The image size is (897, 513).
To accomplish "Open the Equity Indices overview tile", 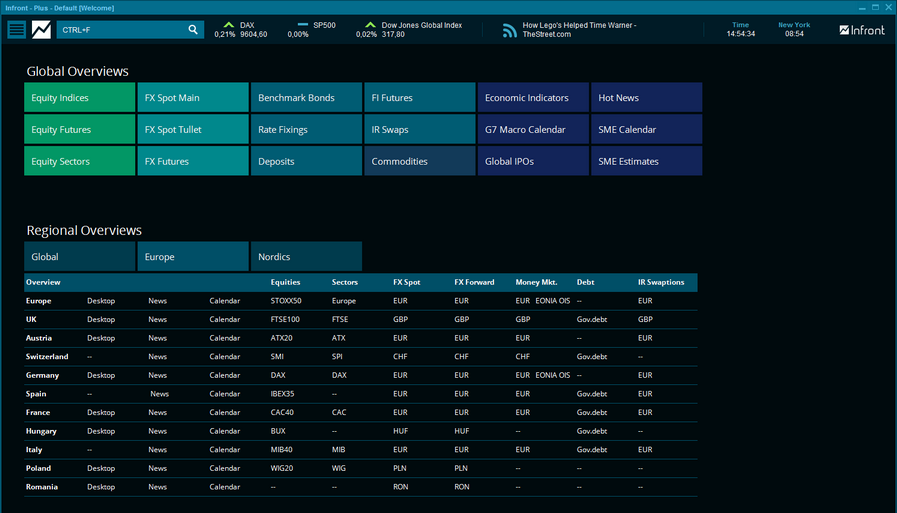I will point(79,98).
